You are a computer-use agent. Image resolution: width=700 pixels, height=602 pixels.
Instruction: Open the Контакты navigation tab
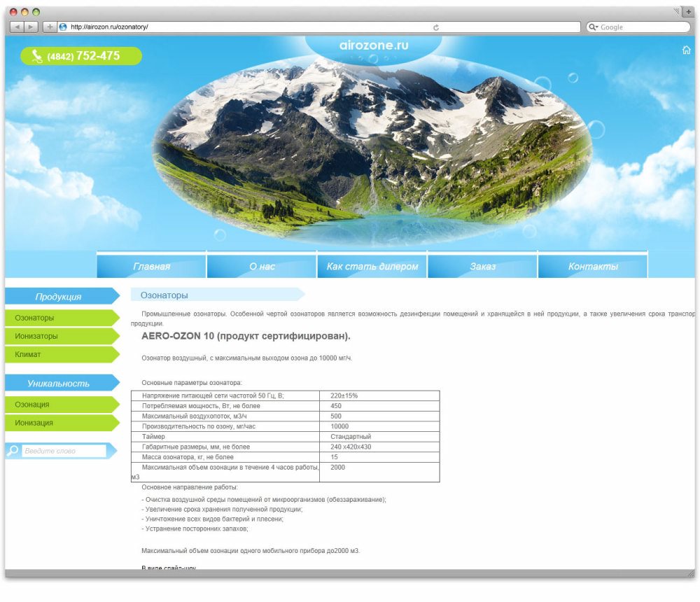(592, 266)
